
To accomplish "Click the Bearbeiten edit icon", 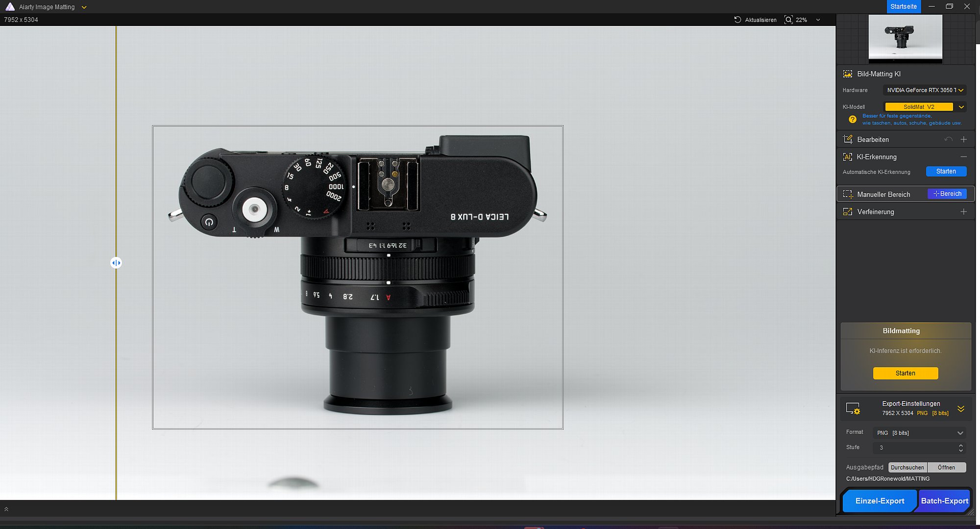I will tap(847, 139).
